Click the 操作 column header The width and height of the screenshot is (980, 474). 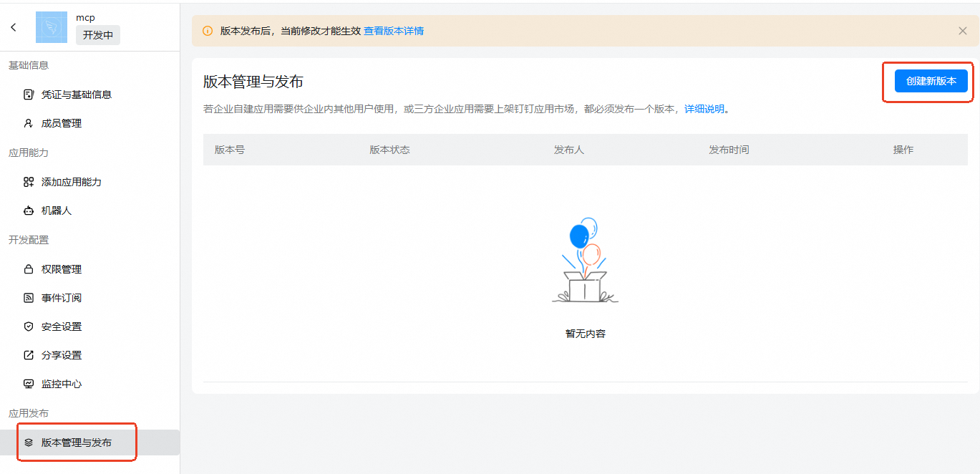pos(903,150)
